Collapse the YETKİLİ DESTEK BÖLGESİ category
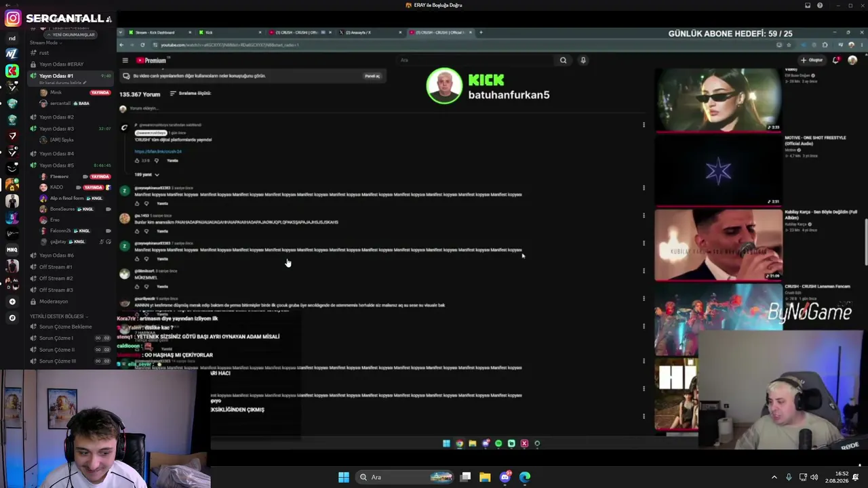 coord(59,317)
